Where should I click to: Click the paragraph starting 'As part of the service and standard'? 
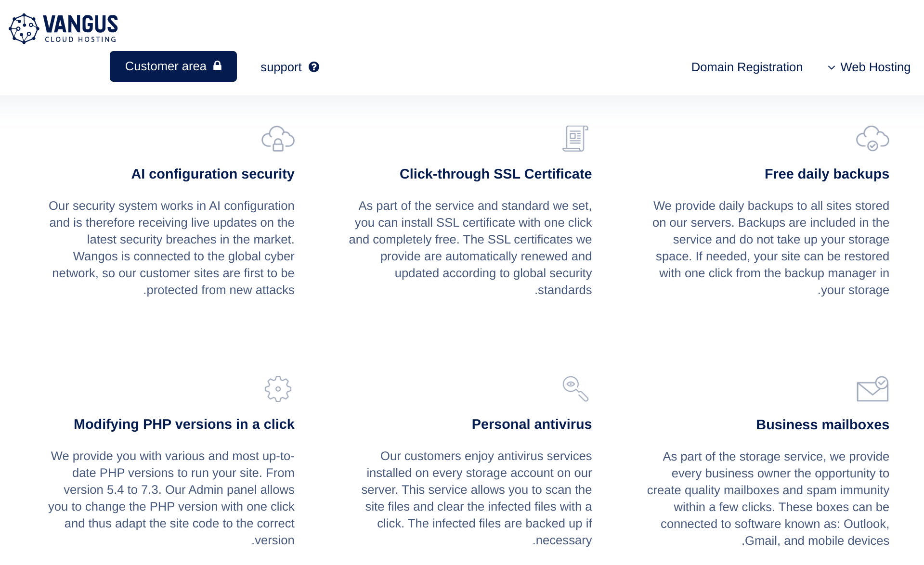[x=470, y=248]
